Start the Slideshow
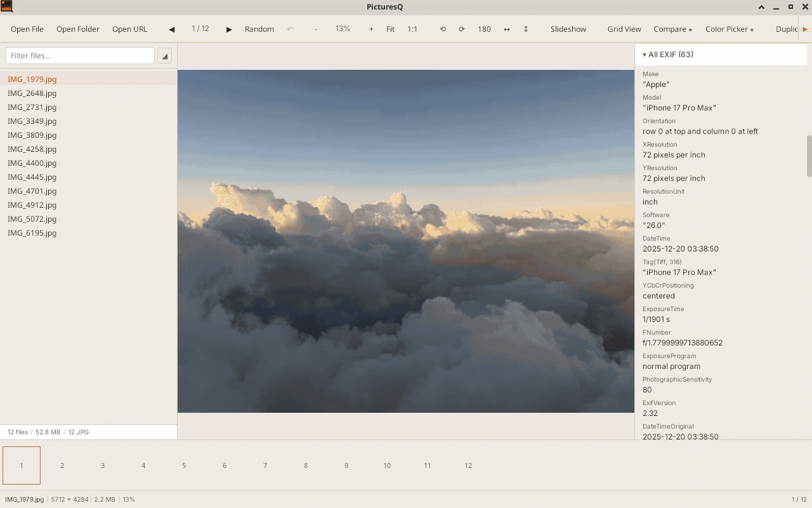Viewport: 812px width, 508px height. point(568,29)
